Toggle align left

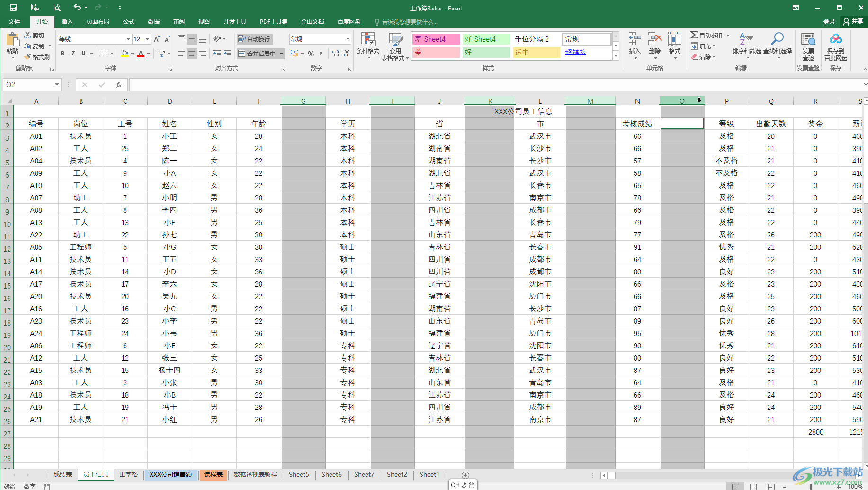pyautogui.click(x=181, y=54)
